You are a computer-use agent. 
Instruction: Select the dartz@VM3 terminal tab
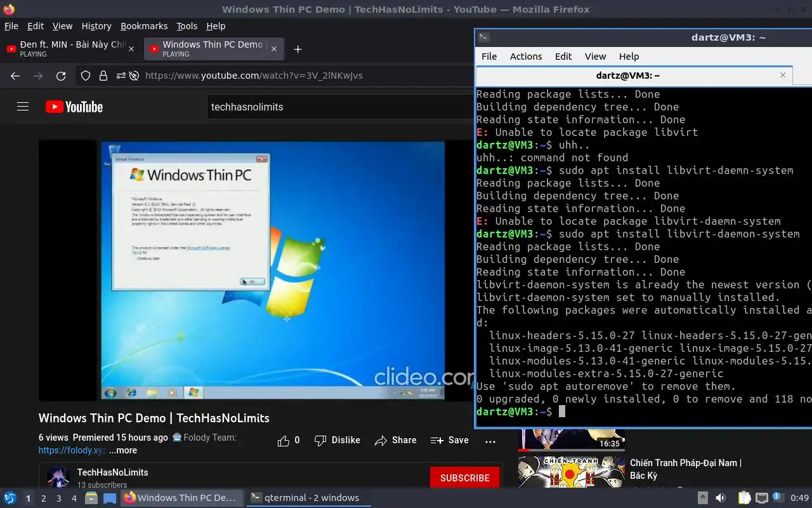coord(634,76)
